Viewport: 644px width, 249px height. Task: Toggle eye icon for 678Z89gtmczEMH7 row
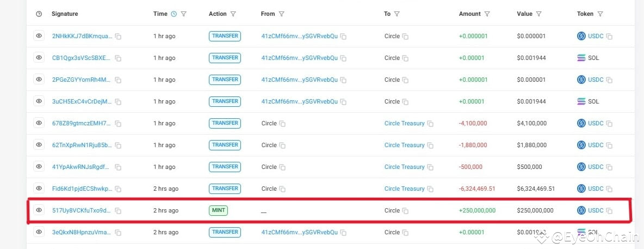(39, 123)
